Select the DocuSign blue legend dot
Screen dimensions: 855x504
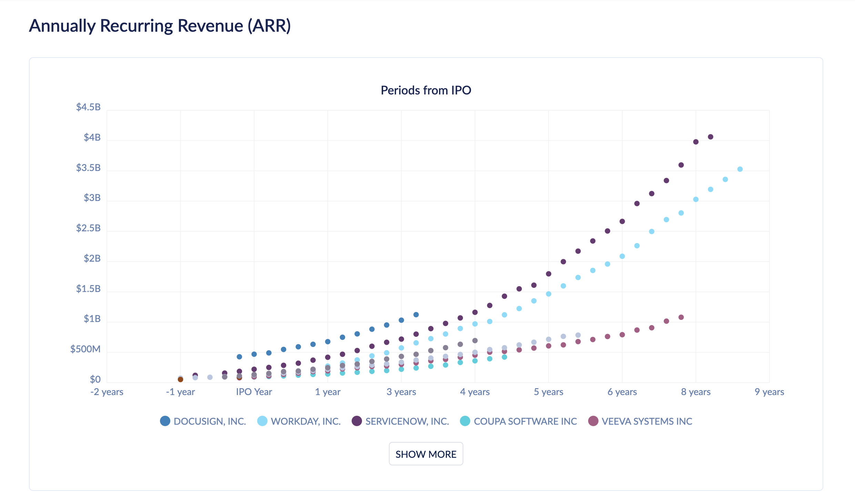(164, 421)
